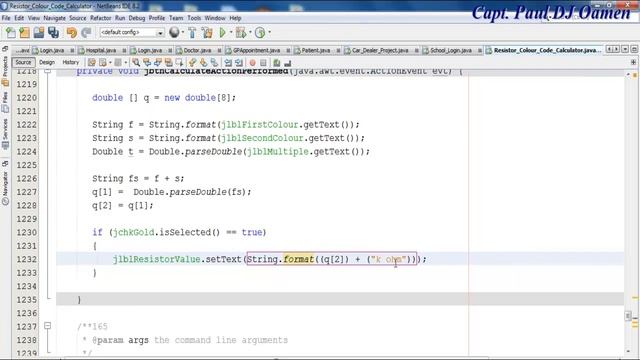Open the File menu
The width and height of the screenshot is (640, 360).
click(x=6, y=18)
